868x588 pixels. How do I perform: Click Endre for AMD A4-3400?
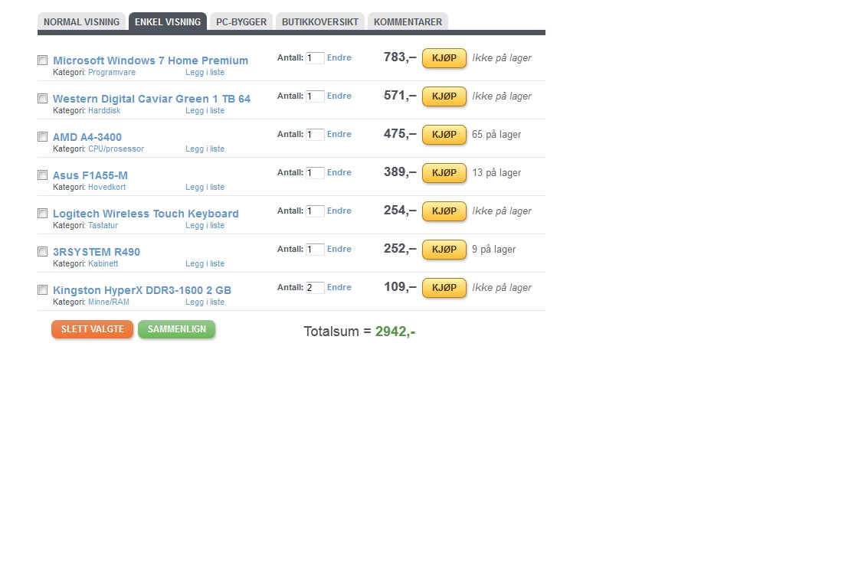(339, 134)
